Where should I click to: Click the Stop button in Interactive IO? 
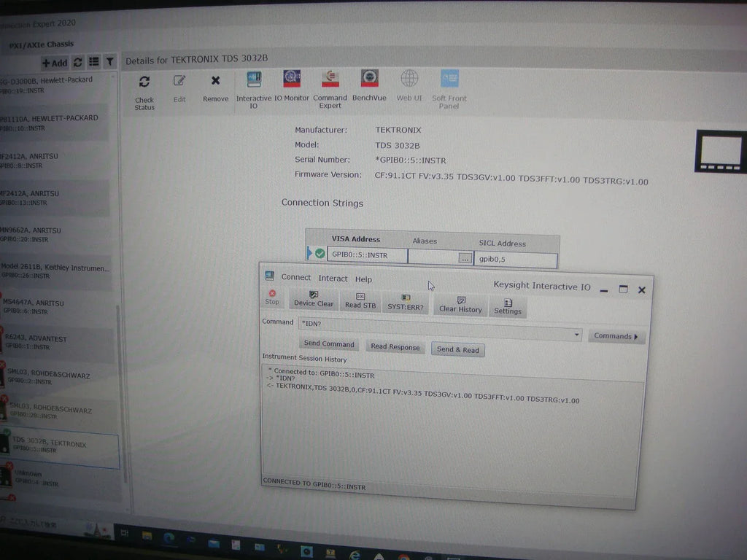click(x=272, y=297)
